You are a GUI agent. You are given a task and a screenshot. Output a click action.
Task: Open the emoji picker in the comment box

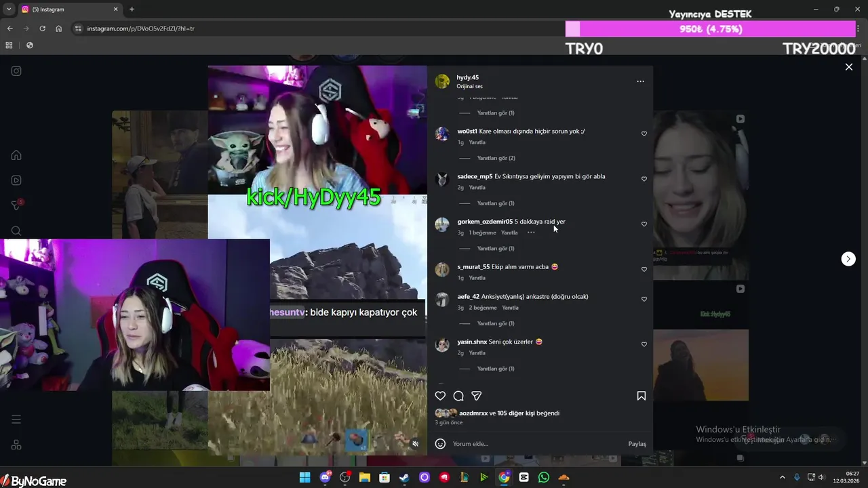(440, 444)
